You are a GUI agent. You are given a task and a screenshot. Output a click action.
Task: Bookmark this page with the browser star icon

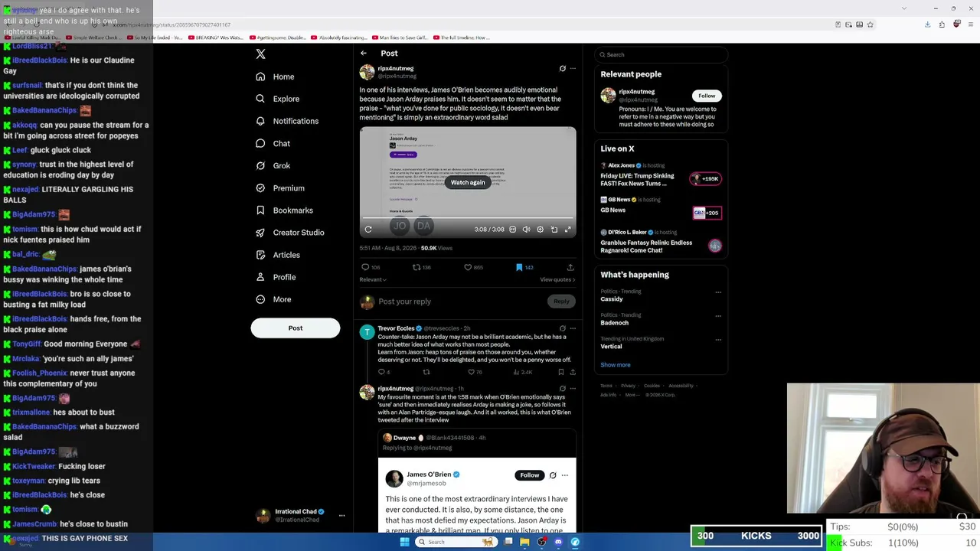[x=870, y=24]
